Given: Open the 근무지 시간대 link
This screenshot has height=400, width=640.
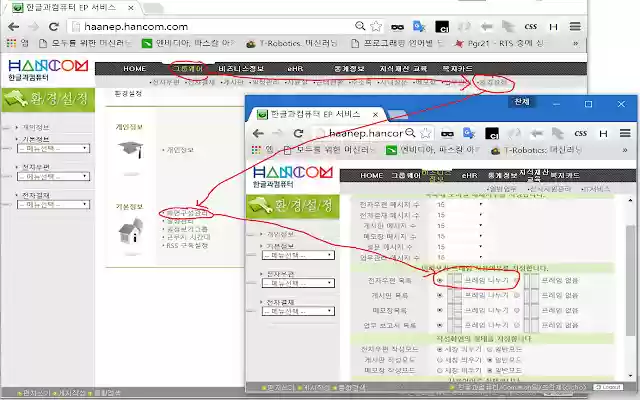Looking at the screenshot, I should pos(188,237).
